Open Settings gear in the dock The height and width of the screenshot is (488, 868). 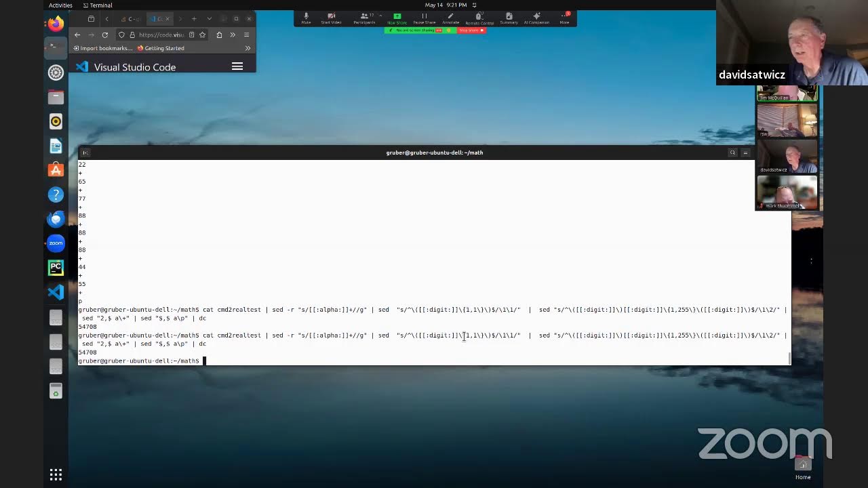(56, 73)
